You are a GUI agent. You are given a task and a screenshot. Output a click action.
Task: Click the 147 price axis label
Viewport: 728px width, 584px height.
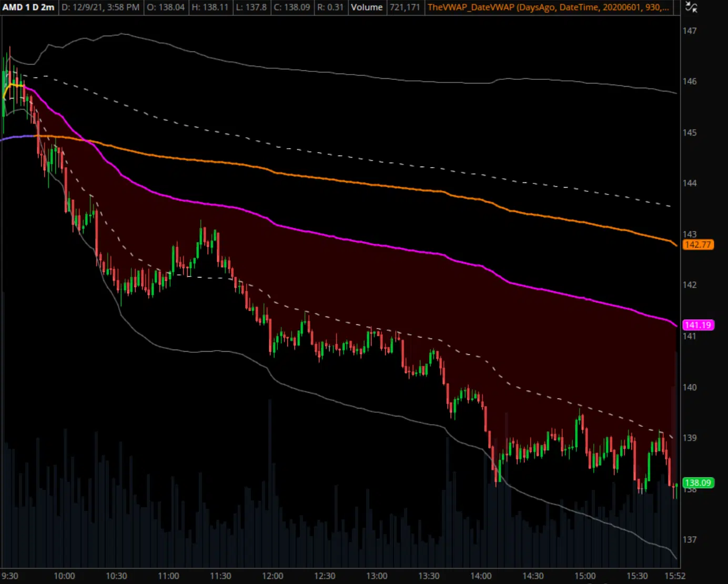click(x=690, y=31)
